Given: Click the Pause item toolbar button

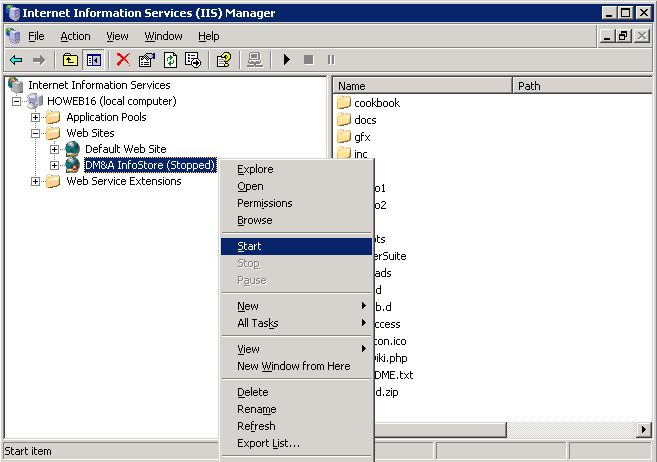Looking at the screenshot, I should click(x=331, y=60).
